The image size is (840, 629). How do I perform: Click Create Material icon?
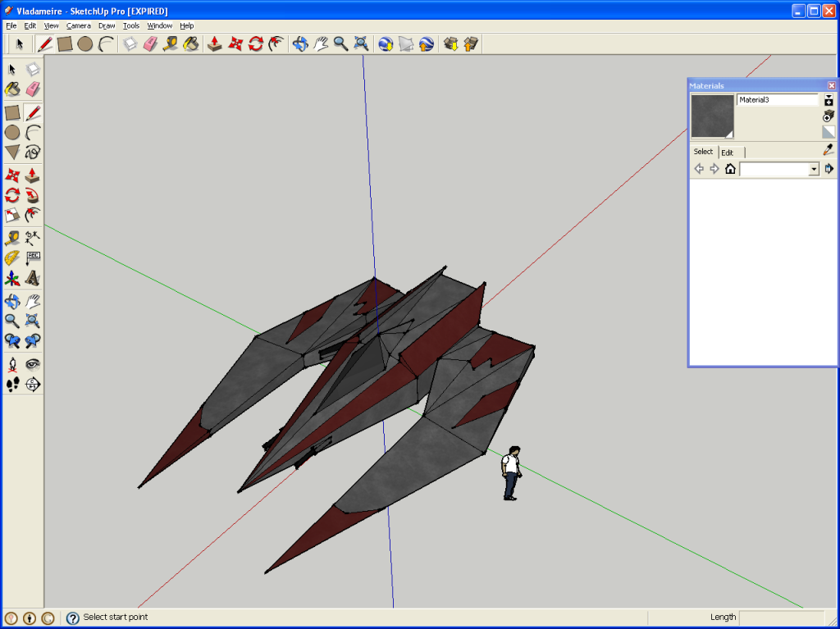tap(829, 116)
